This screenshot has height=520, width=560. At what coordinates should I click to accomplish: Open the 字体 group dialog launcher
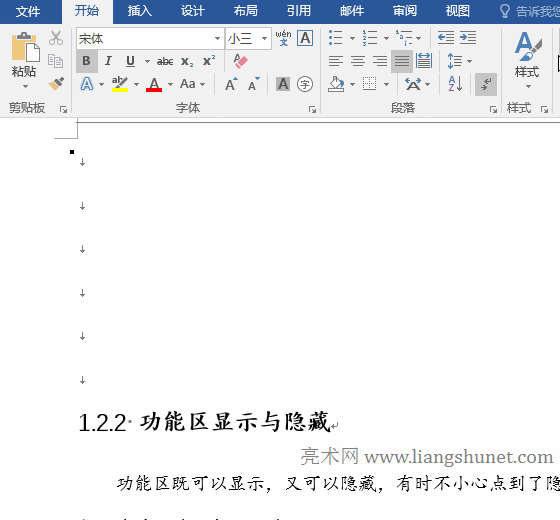[312, 109]
